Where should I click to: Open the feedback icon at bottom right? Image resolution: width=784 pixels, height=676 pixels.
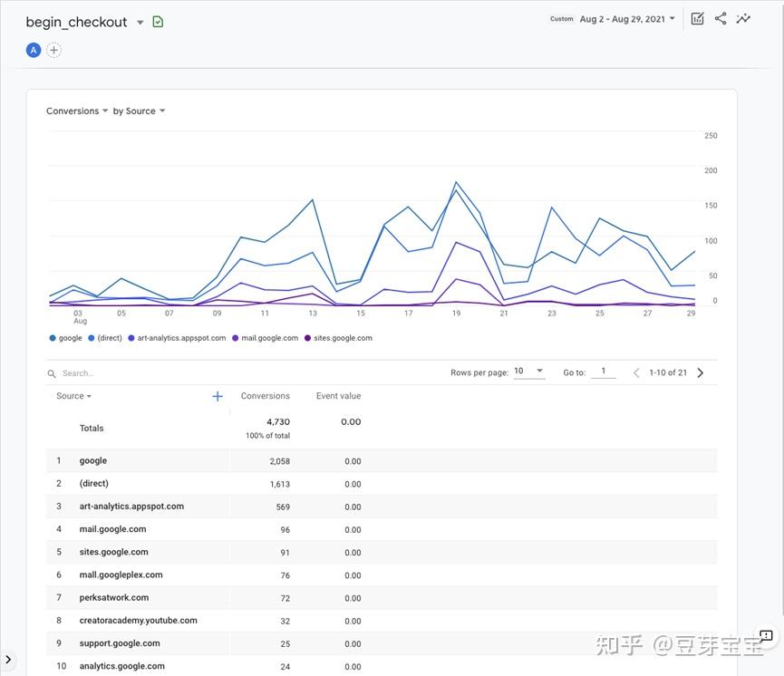click(x=766, y=635)
